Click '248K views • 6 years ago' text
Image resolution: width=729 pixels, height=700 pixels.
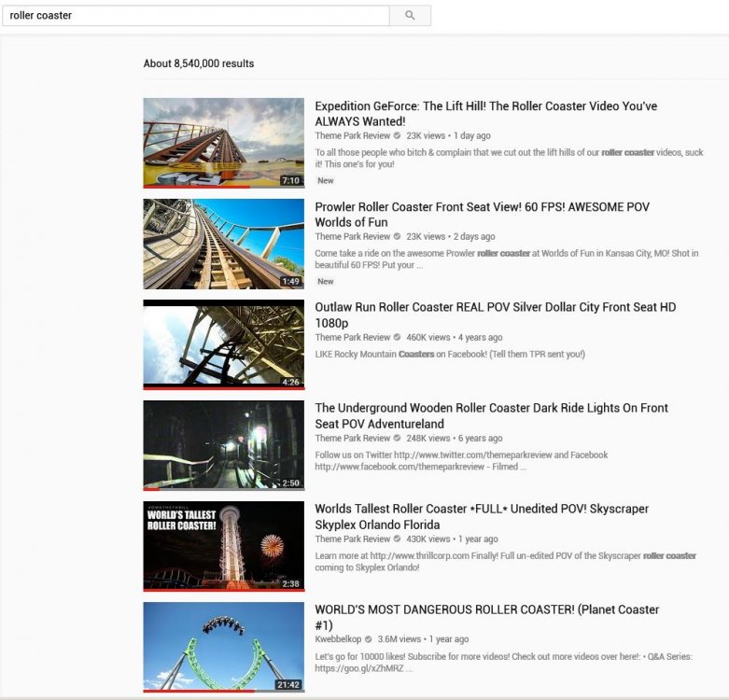[455, 439]
